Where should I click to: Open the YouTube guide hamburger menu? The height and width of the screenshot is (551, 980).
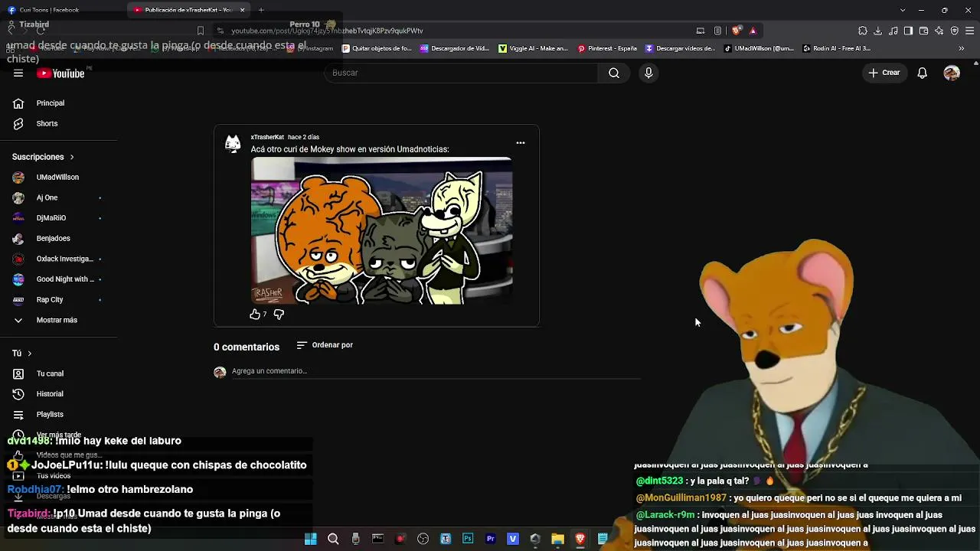[18, 73]
